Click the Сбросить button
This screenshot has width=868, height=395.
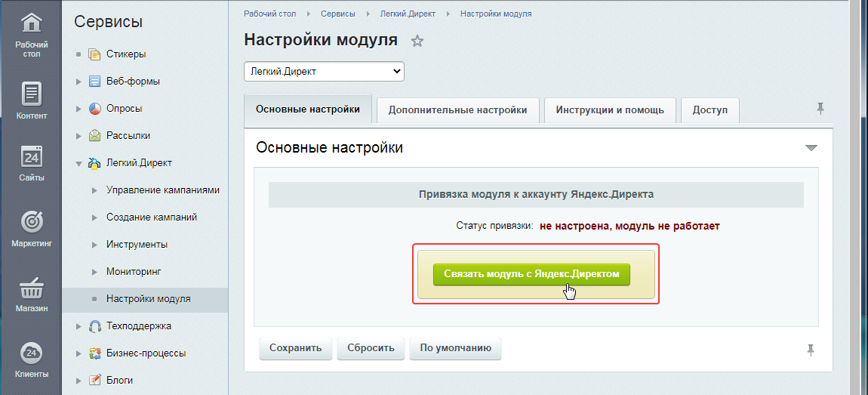coord(371,348)
